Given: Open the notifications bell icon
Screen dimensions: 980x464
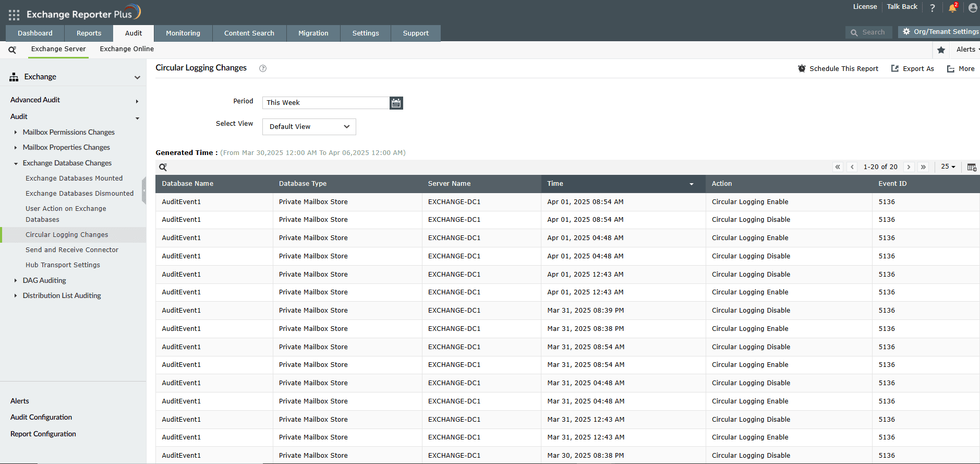Looking at the screenshot, I should 953,7.
